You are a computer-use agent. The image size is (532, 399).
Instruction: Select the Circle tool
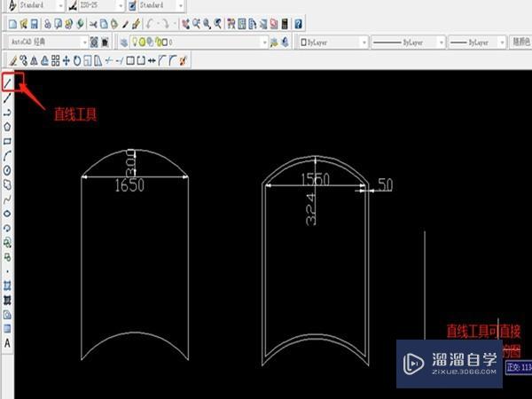[7, 170]
